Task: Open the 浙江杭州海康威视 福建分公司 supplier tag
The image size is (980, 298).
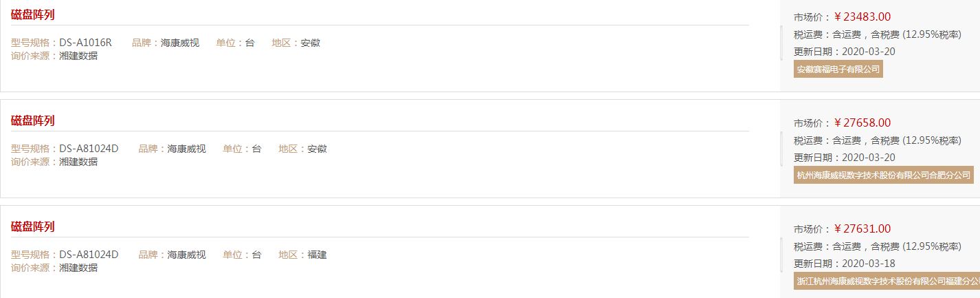Action: click(887, 281)
